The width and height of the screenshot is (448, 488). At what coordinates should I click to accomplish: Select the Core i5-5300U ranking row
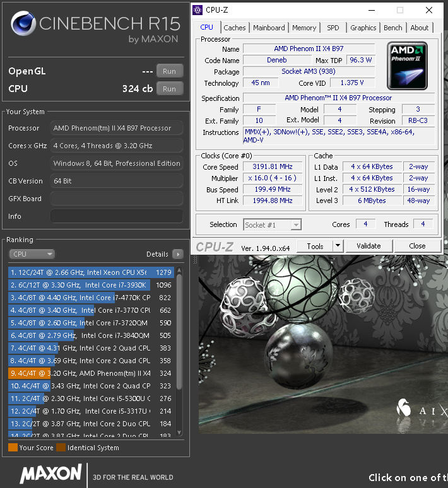pos(91,398)
